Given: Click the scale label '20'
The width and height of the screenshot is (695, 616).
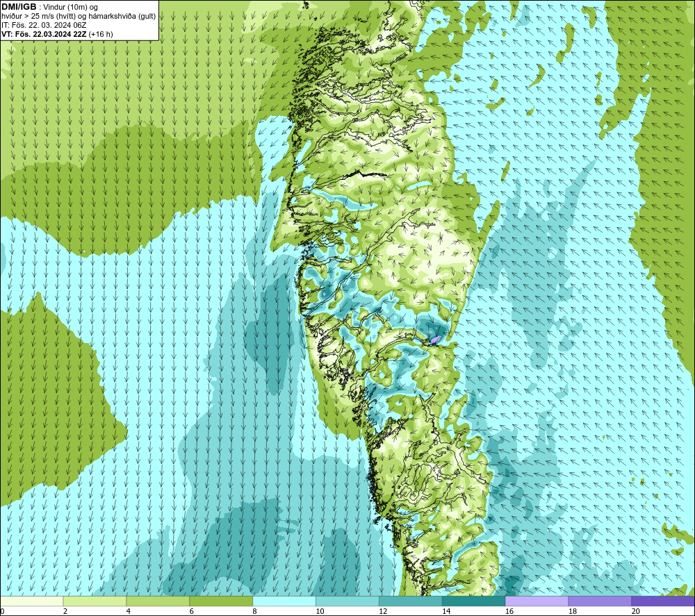Looking at the screenshot, I should (636, 611).
